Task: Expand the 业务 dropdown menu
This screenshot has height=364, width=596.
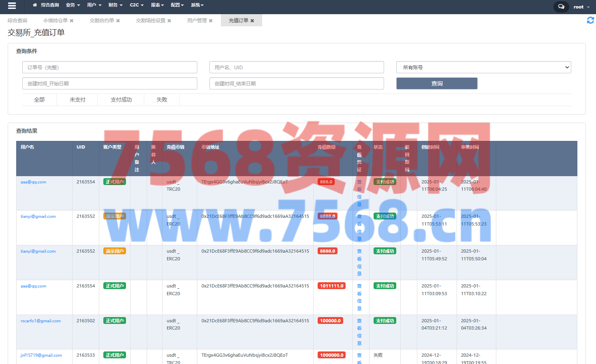Action: pyautogui.click(x=73, y=5)
